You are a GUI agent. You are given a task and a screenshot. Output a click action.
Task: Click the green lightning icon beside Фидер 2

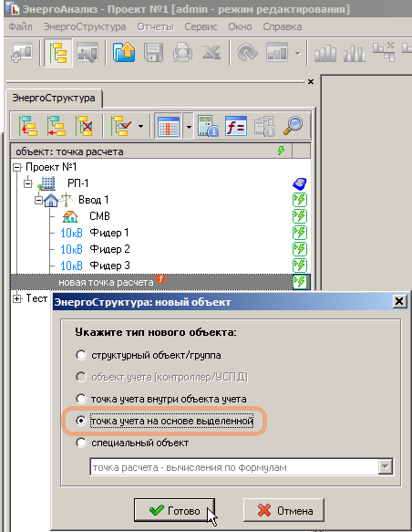300,249
